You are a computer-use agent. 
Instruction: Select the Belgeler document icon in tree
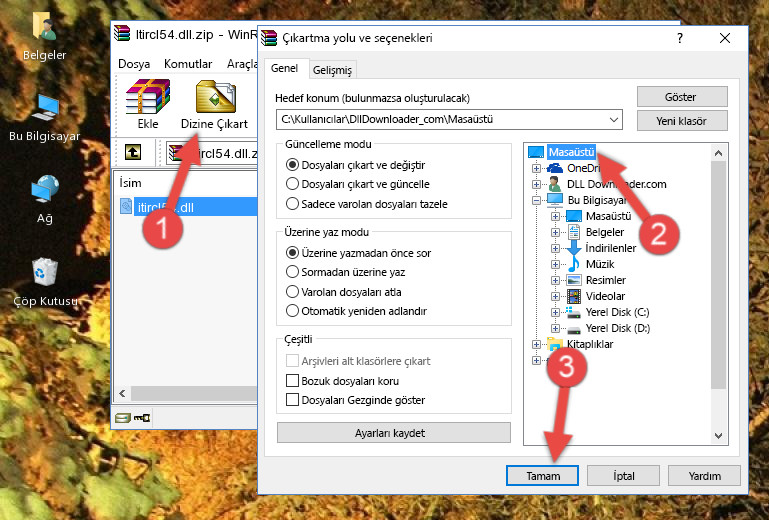pyautogui.click(x=573, y=232)
